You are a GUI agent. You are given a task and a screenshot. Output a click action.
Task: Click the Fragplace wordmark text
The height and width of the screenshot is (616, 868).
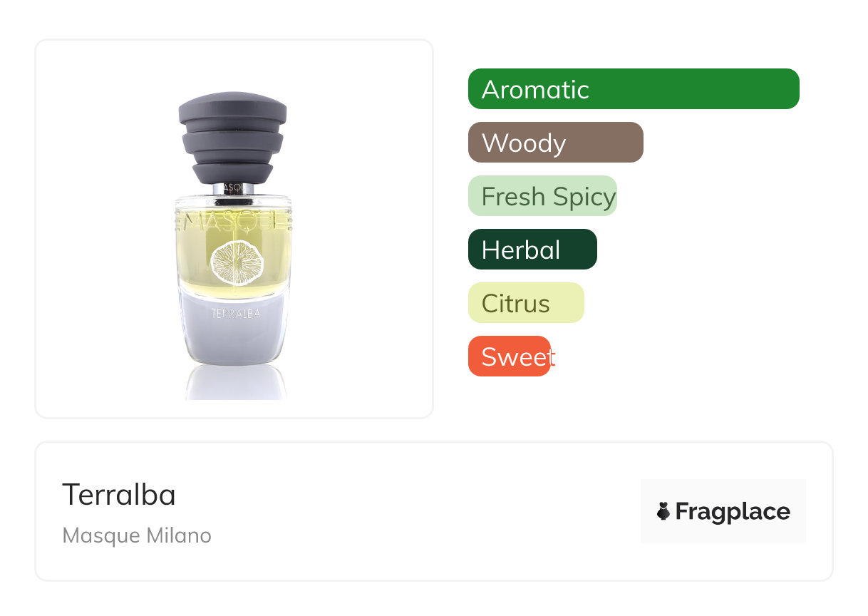tap(732, 512)
